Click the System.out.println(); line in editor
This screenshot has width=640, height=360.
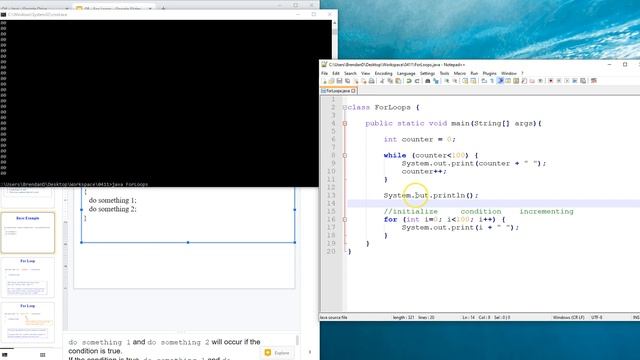pyautogui.click(x=431, y=196)
